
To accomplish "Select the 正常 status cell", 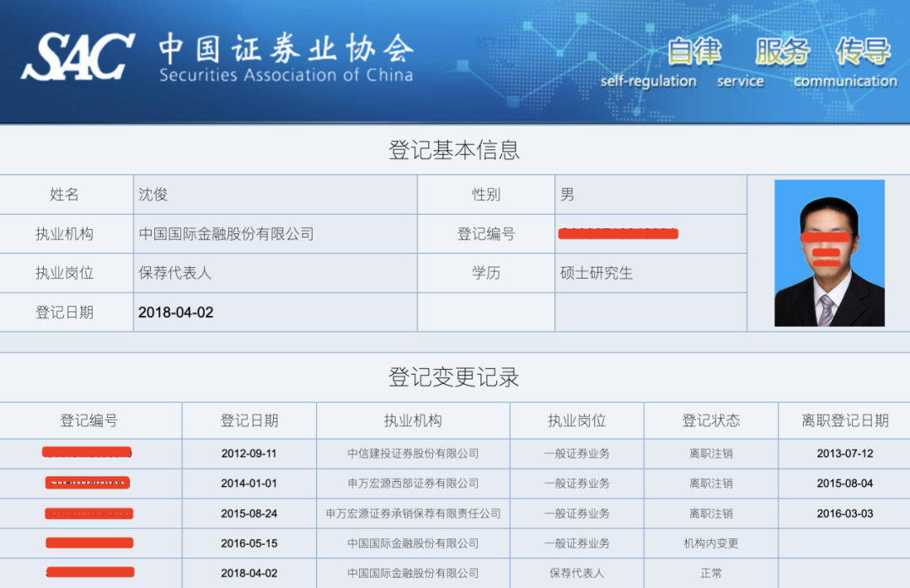I will click(711, 573).
